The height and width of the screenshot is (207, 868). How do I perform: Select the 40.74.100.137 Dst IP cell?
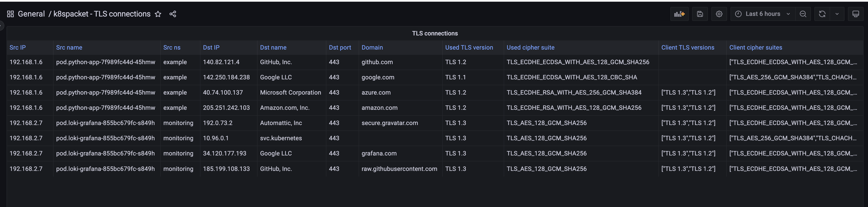point(229,92)
